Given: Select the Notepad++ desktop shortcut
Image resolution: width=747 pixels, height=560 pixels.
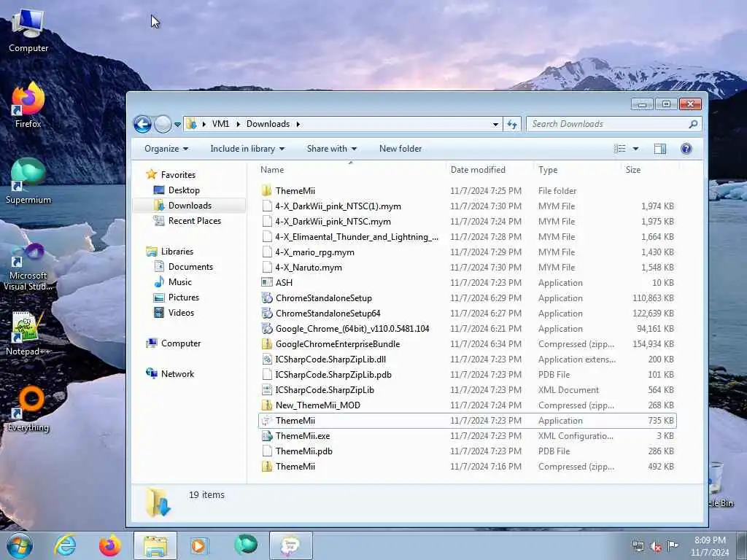Looking at the screenshot, I should pos(28,333).
